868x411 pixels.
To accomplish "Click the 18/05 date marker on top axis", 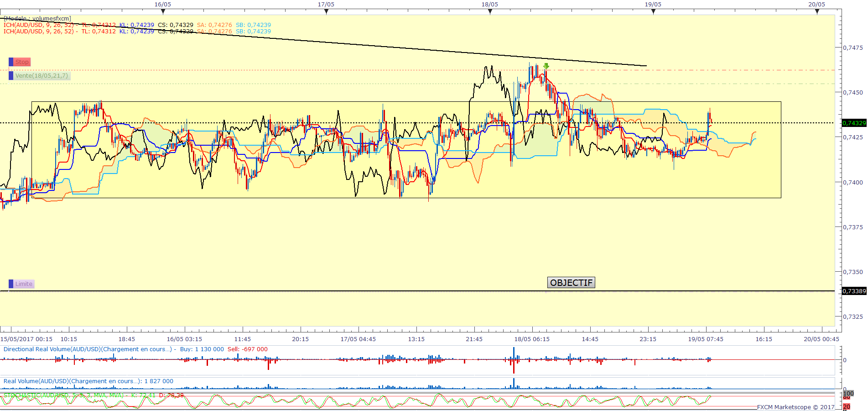I will coord(490,5).
